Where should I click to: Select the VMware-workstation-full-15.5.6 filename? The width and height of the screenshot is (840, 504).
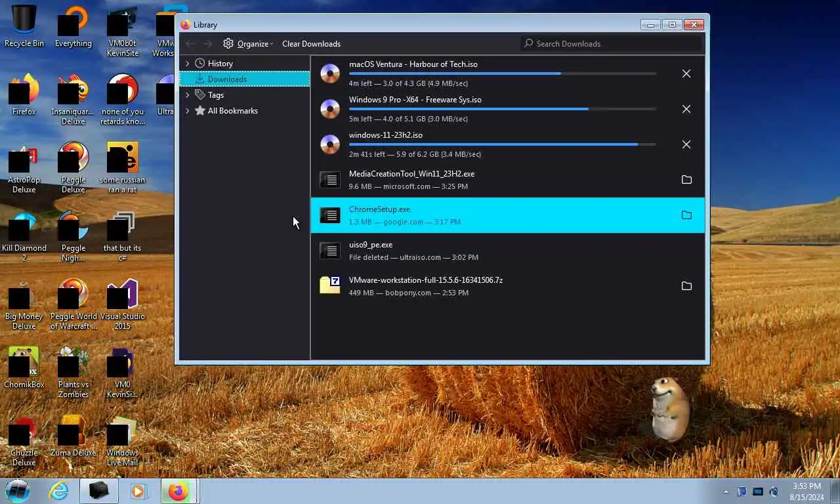coord(426,280)
